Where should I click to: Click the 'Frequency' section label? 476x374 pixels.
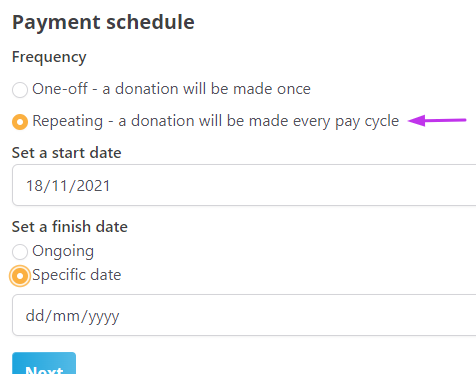49,57
